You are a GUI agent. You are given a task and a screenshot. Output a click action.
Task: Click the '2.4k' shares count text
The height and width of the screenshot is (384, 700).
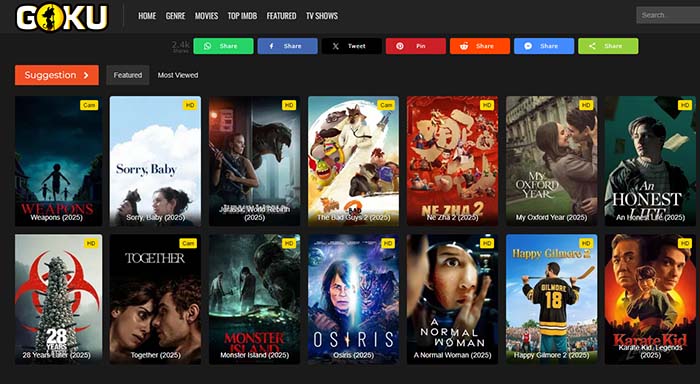[181, 44]
